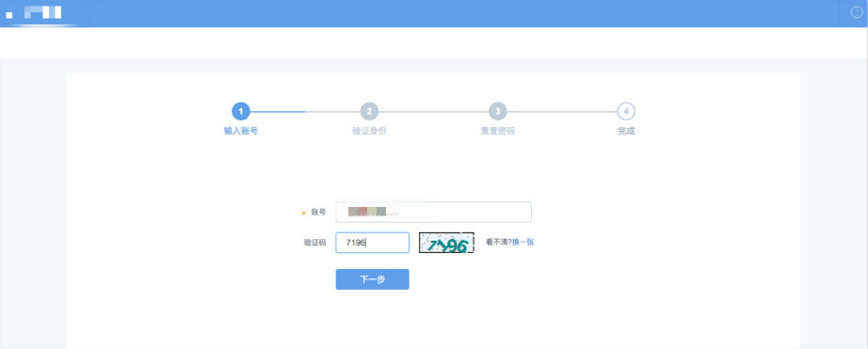Click the 下一步 button

coord(373,279)
